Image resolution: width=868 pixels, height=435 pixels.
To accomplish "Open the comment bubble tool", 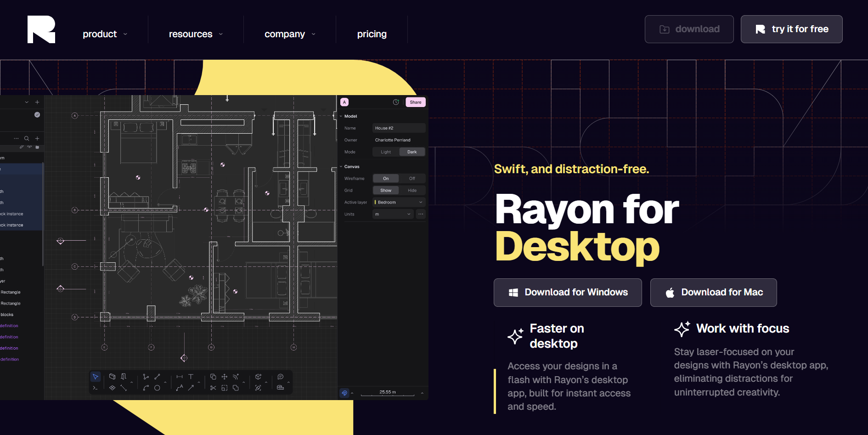I will pyautogui.click(x=281, y=377).
